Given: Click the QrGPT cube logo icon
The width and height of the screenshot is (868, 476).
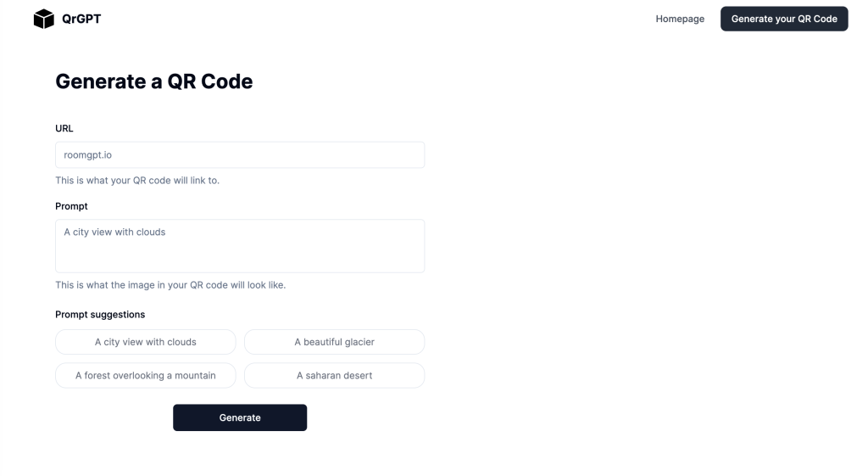Looking at the screenshot, I should pos(43,19).
